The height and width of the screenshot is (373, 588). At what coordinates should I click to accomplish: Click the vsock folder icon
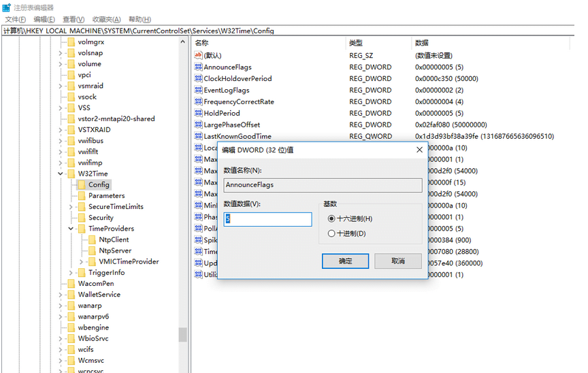click(71, 97)
